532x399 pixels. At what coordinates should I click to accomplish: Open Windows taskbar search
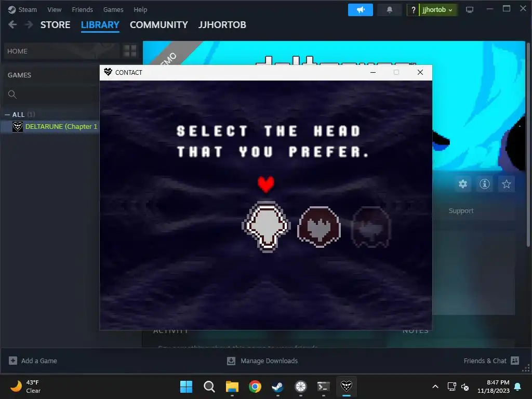[x=209, y=387]
